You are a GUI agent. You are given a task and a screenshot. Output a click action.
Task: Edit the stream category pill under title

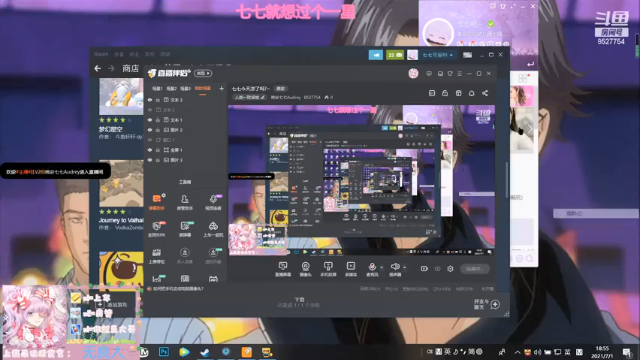249,97
